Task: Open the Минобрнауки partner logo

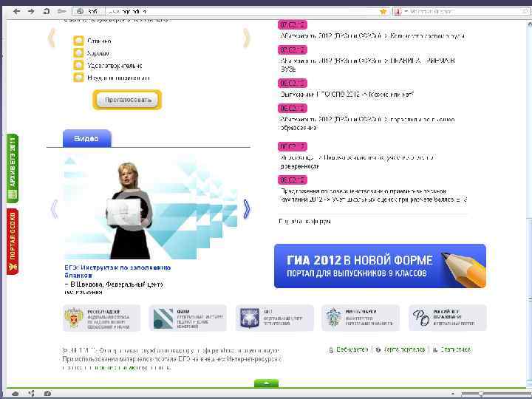Action: point(361,318)
